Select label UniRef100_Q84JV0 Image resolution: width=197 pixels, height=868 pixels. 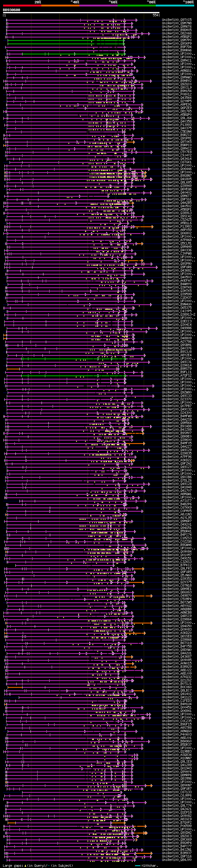coord(177,860)
